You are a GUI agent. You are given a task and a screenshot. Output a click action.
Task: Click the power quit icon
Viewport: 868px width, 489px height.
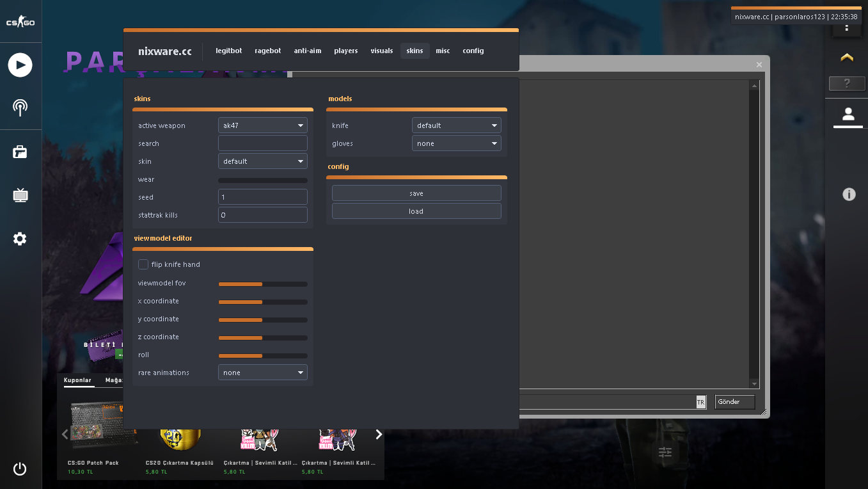pyautogui.click(x=20, y=469)
